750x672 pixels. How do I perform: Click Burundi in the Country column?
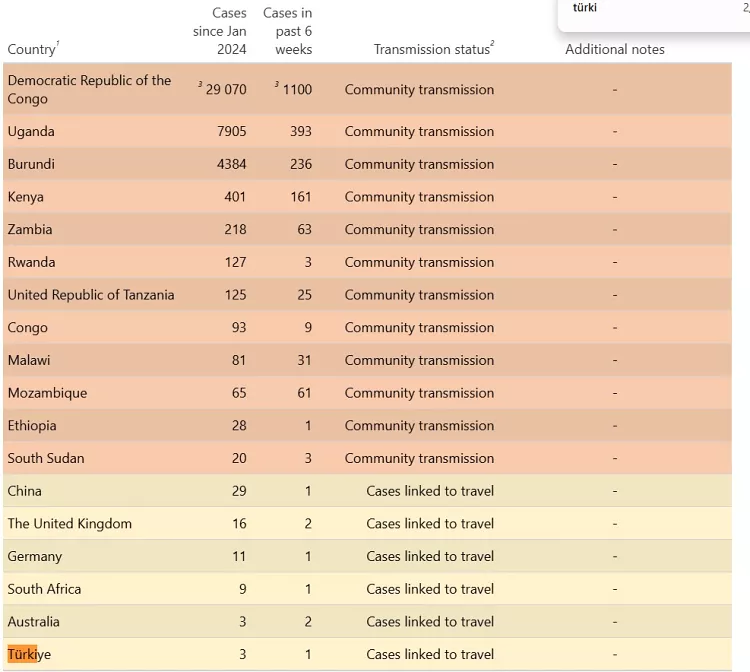coord(31,164)
